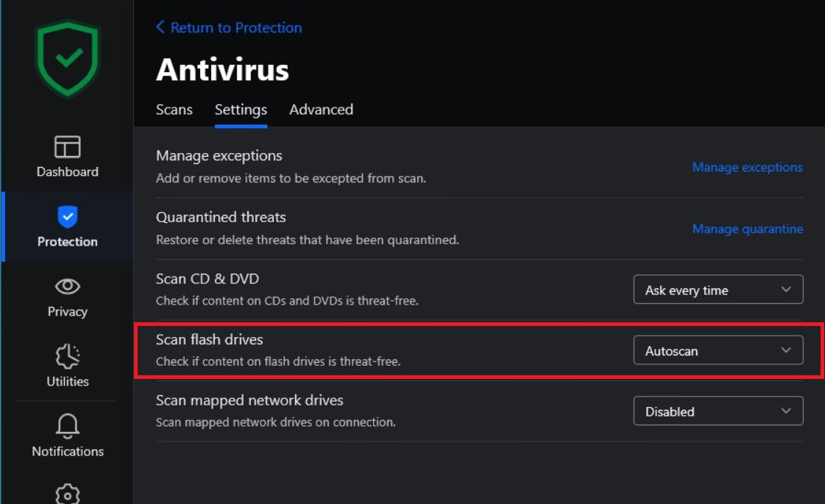Click the Manage quarantine link
This screenshot has height=504, width=825.
(747, 229)
